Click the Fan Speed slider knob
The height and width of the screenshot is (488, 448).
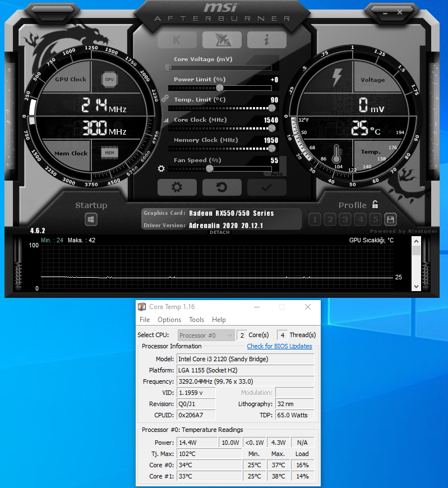[210, 169]
